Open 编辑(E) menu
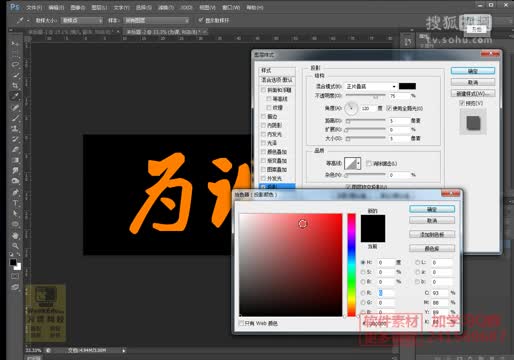 pos(56,7)
